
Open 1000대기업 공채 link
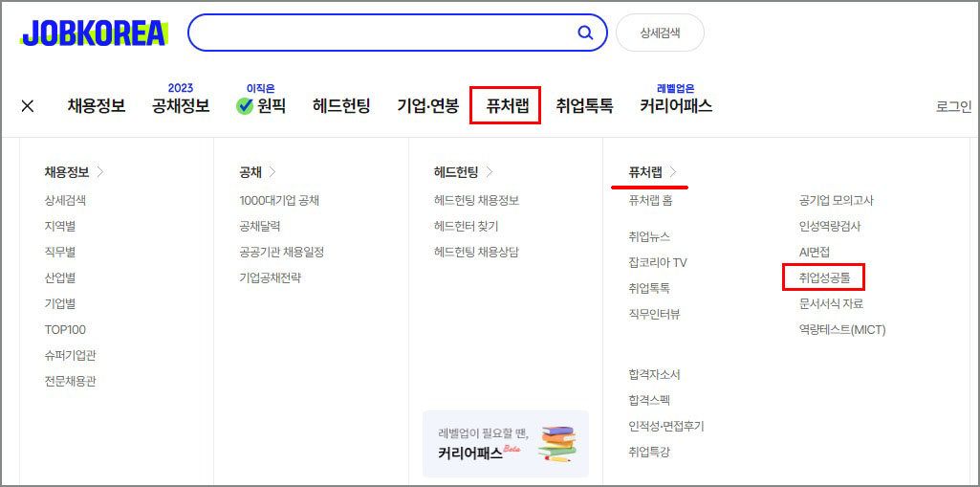(279, 201)
